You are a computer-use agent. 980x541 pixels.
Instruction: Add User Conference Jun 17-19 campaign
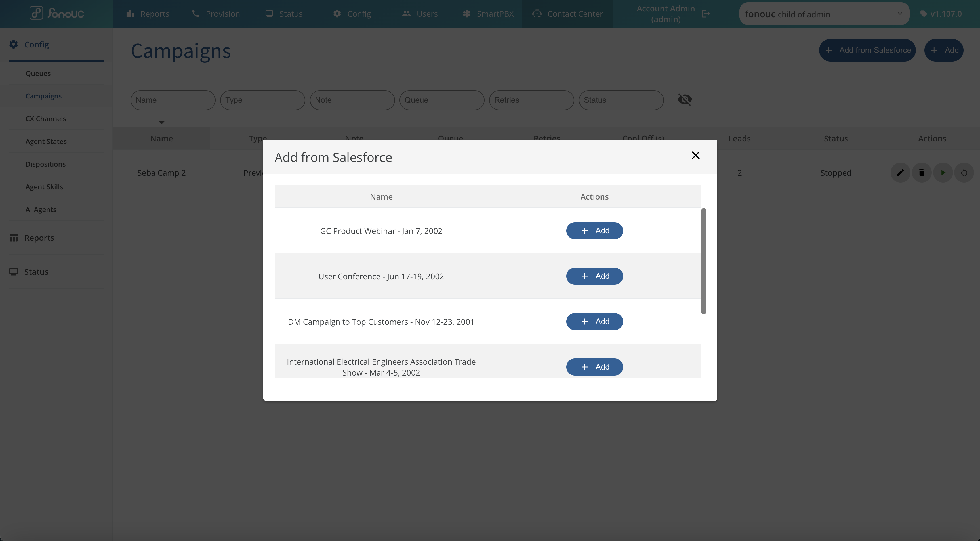coord(594,276)
